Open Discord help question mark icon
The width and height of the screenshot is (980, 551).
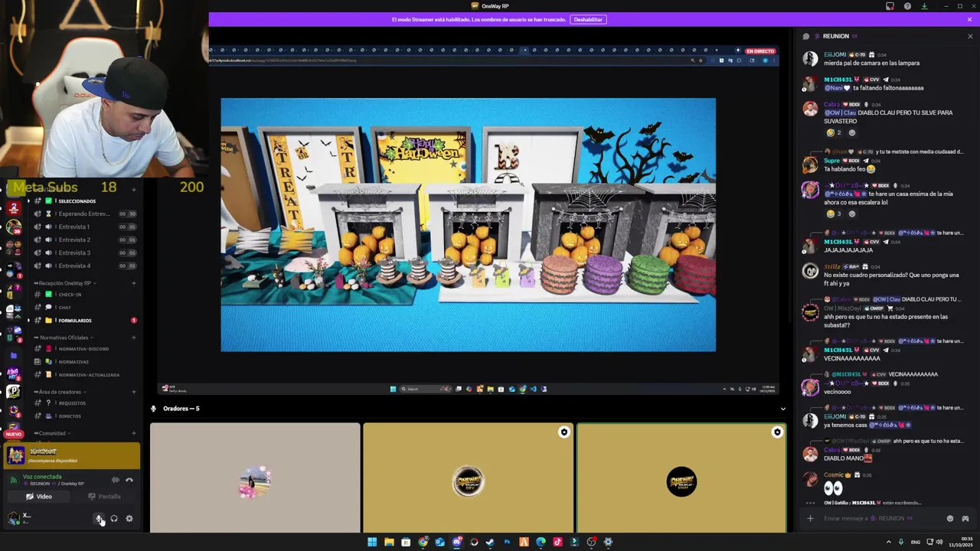pos(907,6)
